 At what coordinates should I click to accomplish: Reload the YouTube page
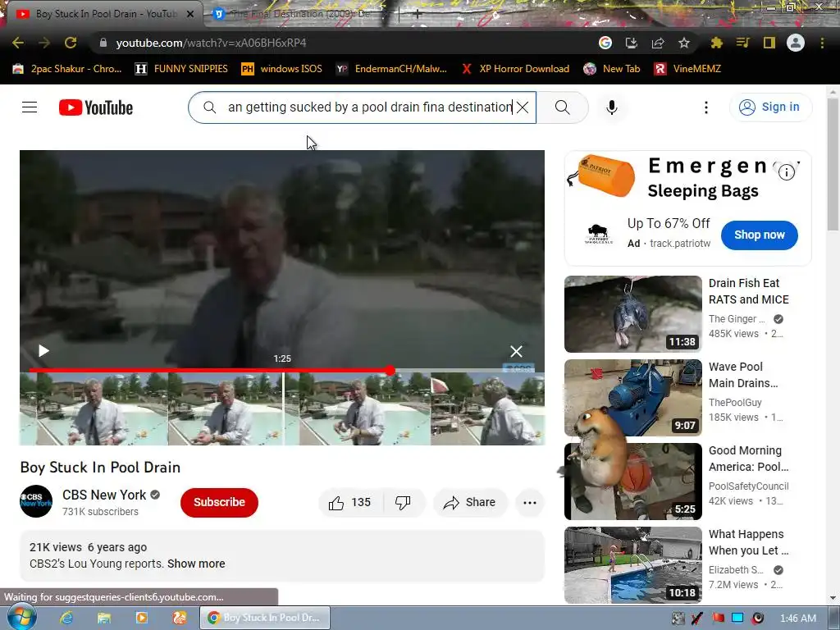point(71,43)
